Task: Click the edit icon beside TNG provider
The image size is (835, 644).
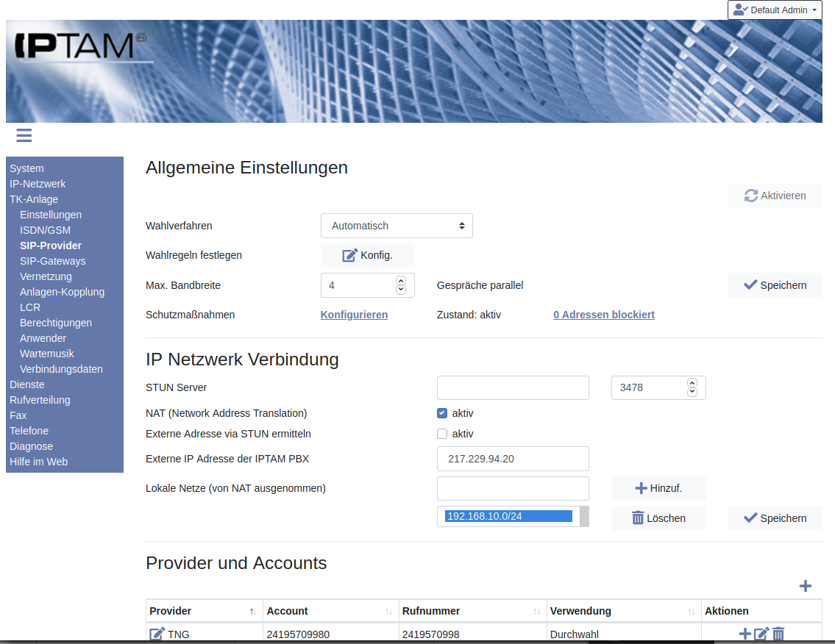Action: 157,634
